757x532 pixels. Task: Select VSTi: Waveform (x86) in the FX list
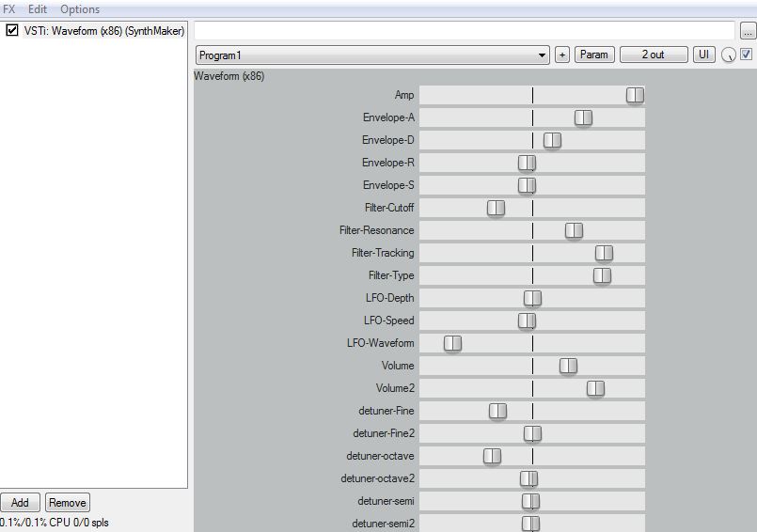click(x=103, y=30)
